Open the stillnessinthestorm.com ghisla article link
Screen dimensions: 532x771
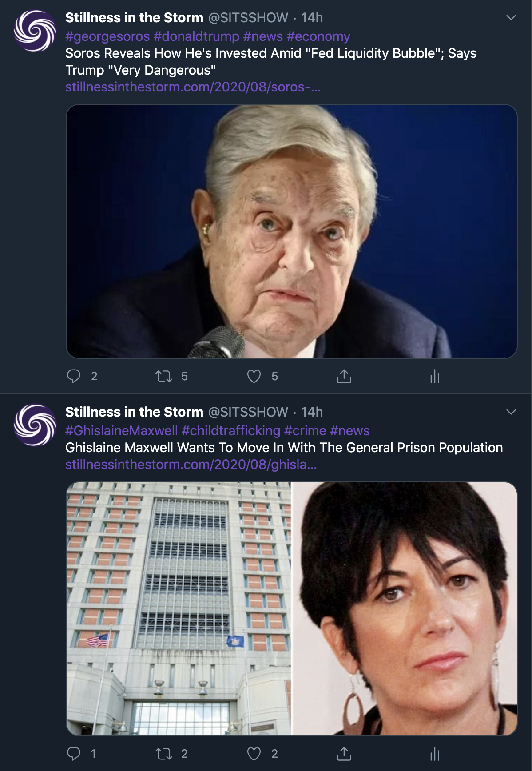coord(191,465)
